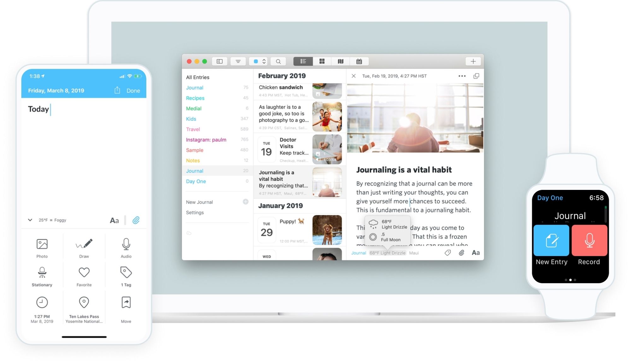631x364 pixels.
Task: Click the Settings menu item
Action: click(195, 212)
